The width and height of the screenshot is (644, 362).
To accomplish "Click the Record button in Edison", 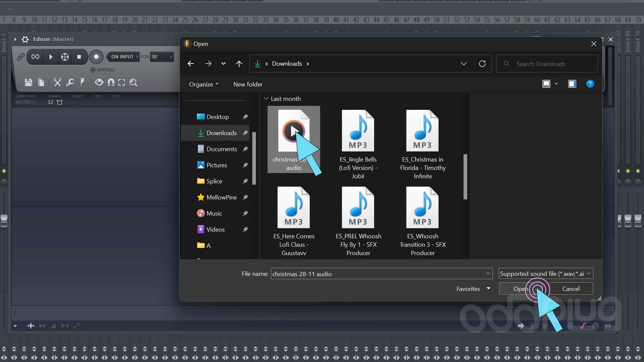I will [x=96, y=57].
